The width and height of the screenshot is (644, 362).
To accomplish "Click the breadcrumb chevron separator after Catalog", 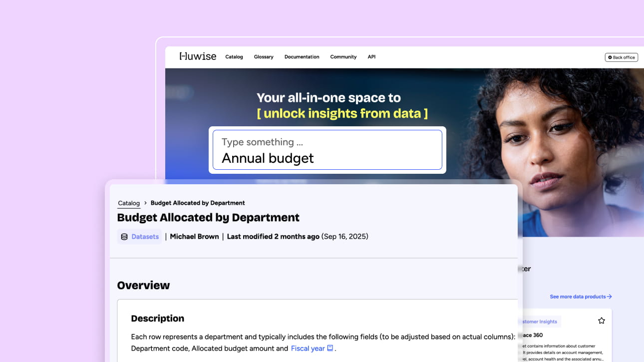I will tap(145, 203).
